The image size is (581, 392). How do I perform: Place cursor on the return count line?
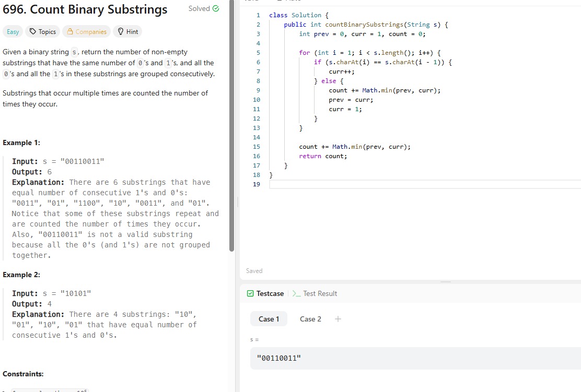322,156
